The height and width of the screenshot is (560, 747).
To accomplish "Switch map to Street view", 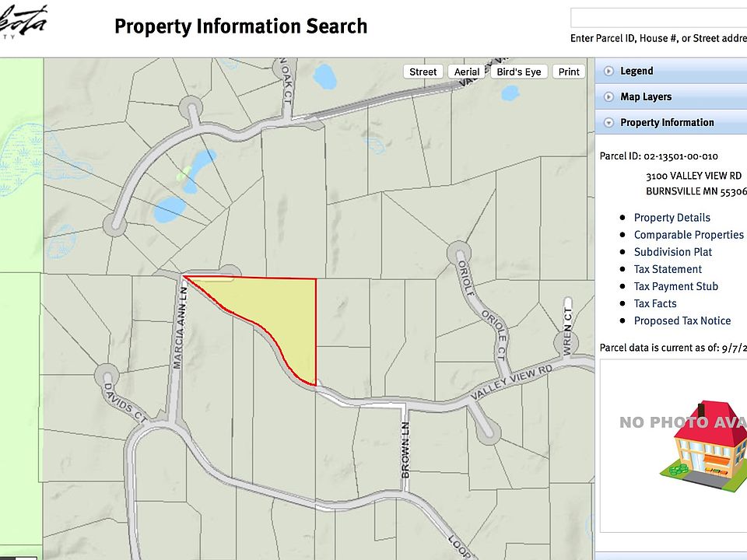I will click(423, 72).
